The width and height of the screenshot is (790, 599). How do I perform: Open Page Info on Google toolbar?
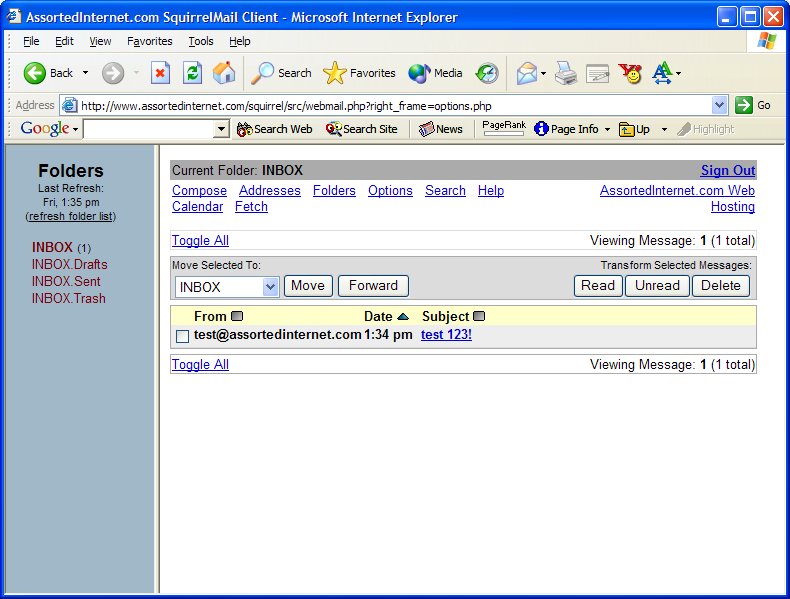pos(566,129)
